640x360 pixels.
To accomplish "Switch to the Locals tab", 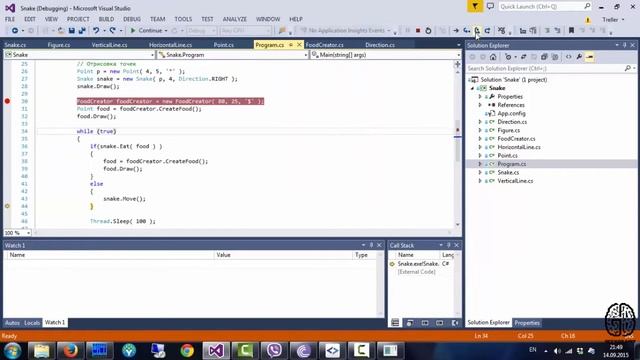I will [x=32, y=322].
